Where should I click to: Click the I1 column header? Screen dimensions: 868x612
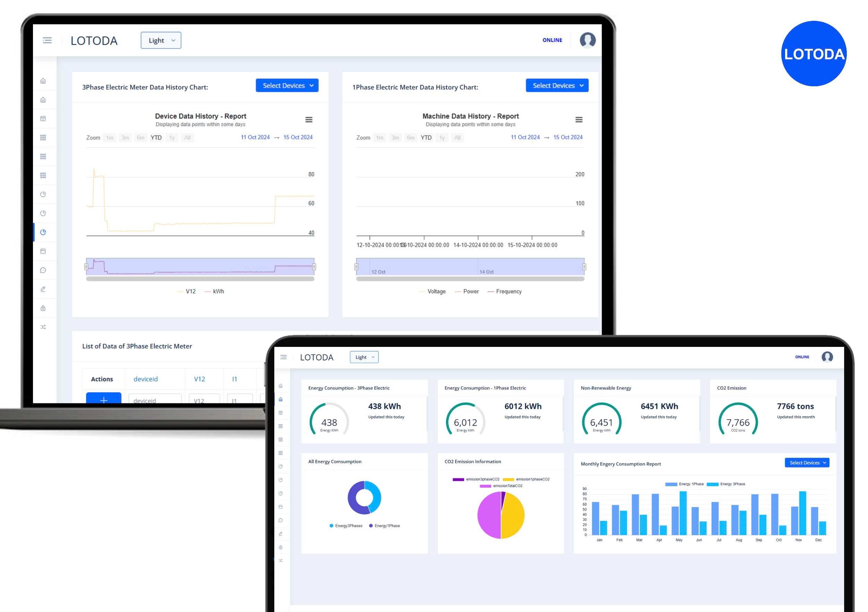234,379
